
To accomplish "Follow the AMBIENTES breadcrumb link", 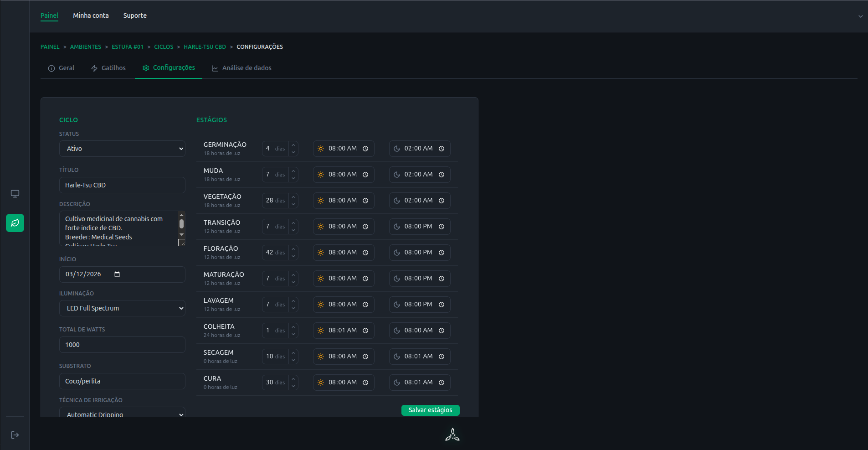I will (x=86, y=47).
